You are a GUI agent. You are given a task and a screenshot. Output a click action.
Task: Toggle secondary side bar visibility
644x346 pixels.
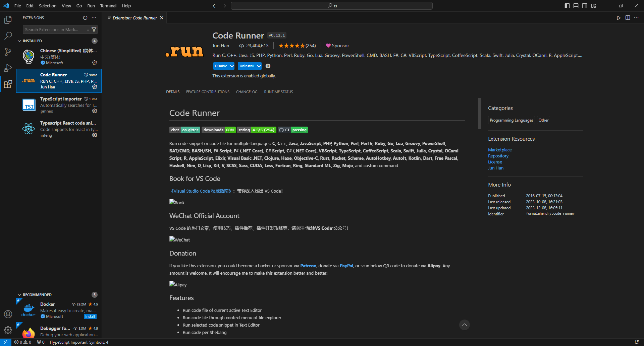click(585, 6)
